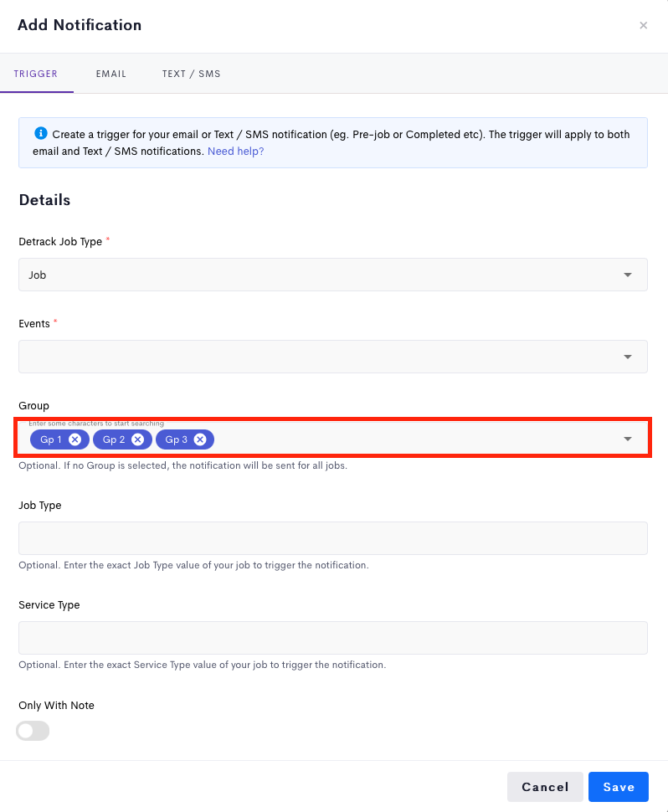
Task: Click the Save button
Action: 619,787
